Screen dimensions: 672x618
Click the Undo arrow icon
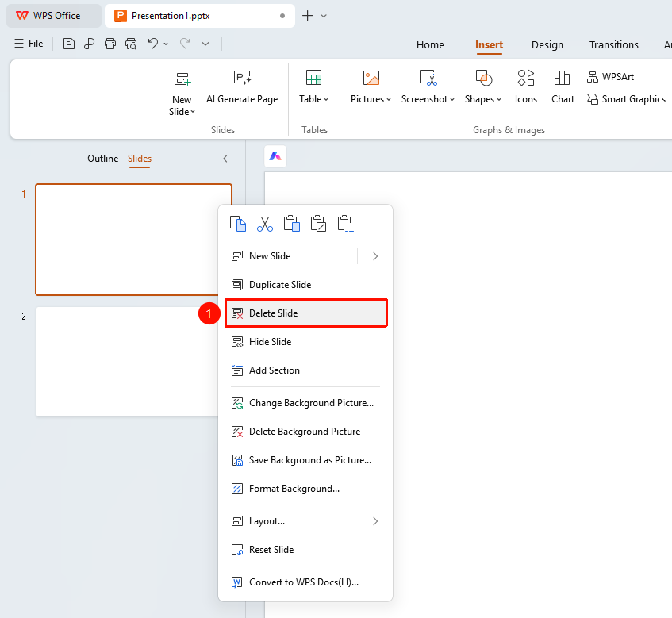point(152,44)
